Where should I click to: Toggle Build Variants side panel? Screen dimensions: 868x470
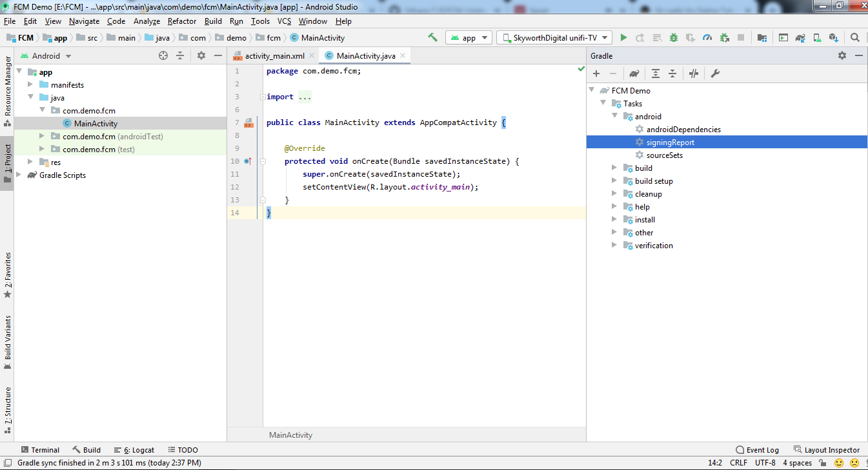pos(7,342)
